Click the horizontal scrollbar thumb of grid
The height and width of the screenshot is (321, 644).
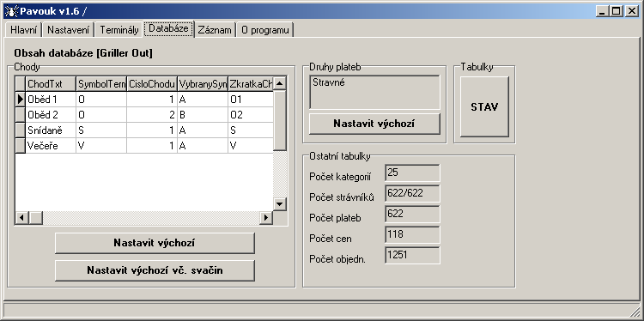click(x=35, y=217)
